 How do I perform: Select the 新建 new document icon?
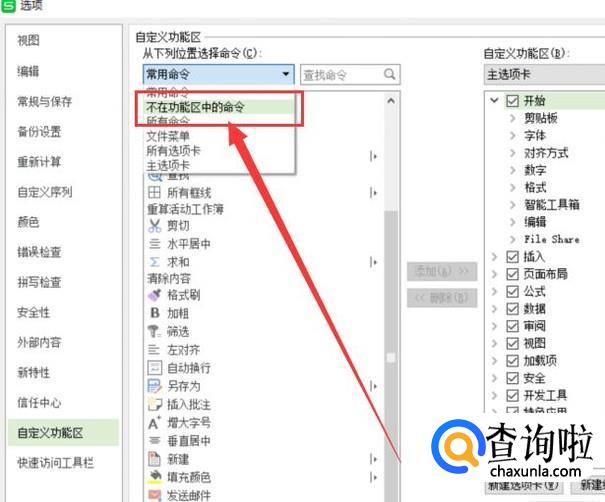[154, 459]
